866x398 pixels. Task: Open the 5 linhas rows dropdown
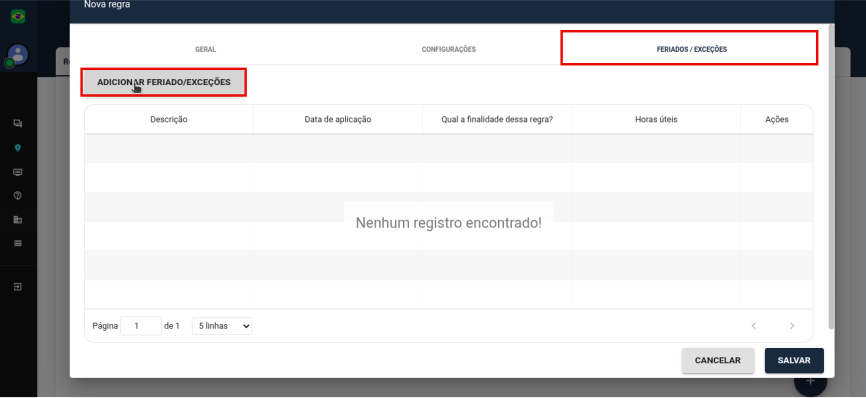pyautogui.click(x=222, y=326)
